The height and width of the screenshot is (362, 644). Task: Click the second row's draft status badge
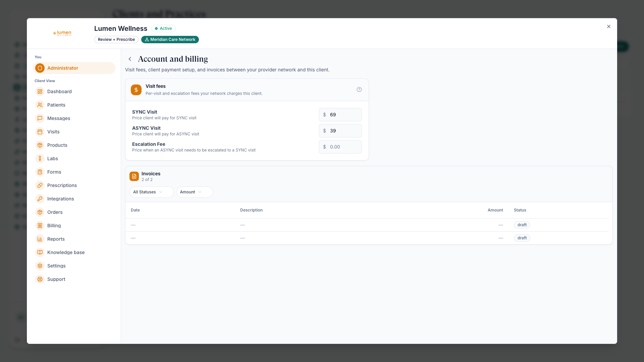click(522, 238)
